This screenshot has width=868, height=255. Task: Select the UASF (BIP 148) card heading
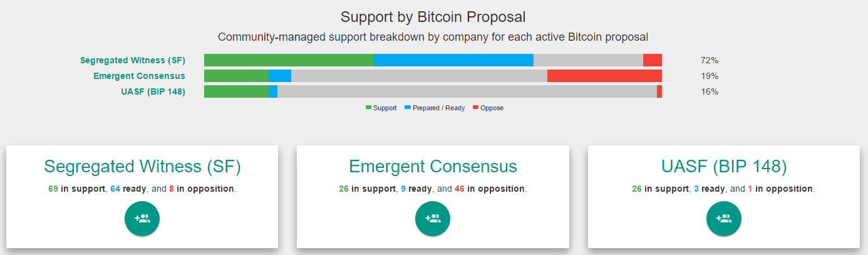tap(724, 166)
